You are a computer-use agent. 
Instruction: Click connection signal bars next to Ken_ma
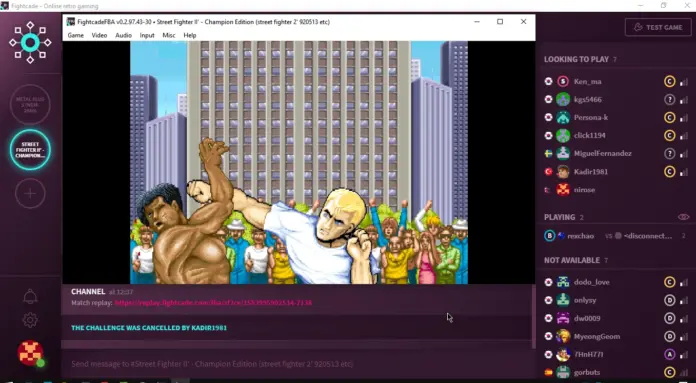684,82
